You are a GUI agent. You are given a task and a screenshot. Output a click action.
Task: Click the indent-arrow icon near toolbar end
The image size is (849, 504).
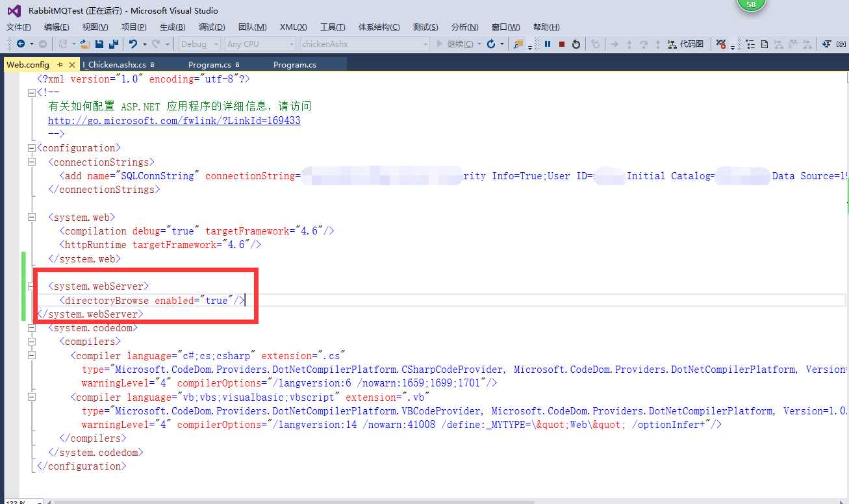click(x=827, y=44)
